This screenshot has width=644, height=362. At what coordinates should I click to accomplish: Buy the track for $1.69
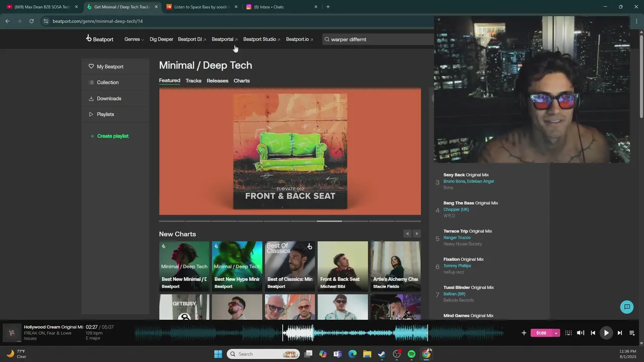[x=541, y=333]
